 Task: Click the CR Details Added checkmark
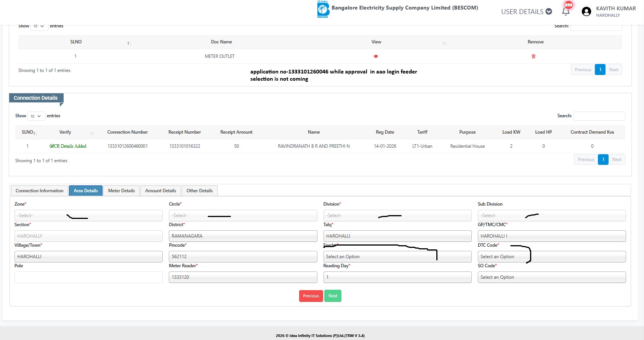pyautogui.click(x=52, y=146)
